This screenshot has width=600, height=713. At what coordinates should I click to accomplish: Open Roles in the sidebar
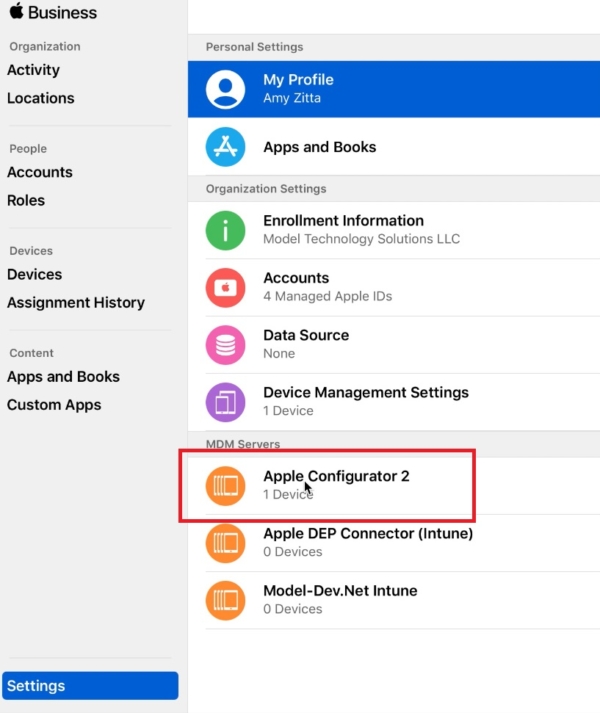26,201
